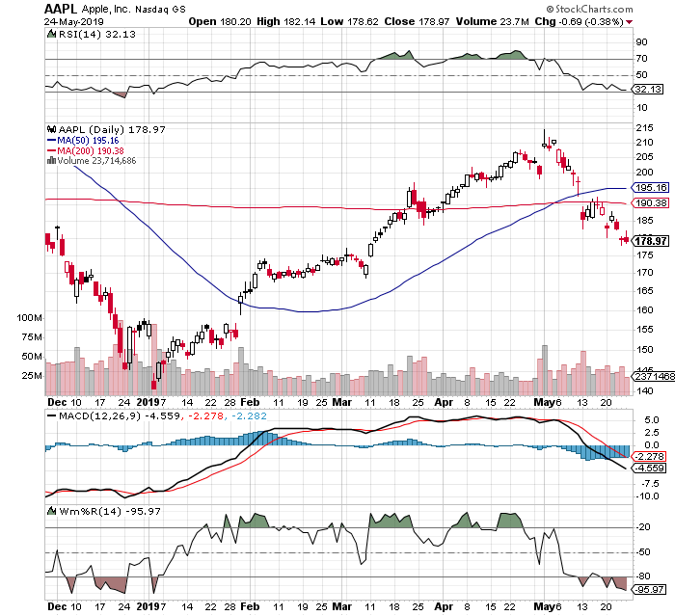This screenshot has height=616, width=675.
Task: Click the Apple, Inc. company name
Action: (x=105, y=9)
